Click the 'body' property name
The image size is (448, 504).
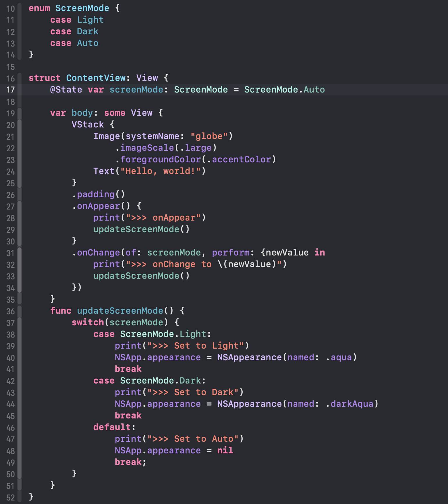click(82, 113)
